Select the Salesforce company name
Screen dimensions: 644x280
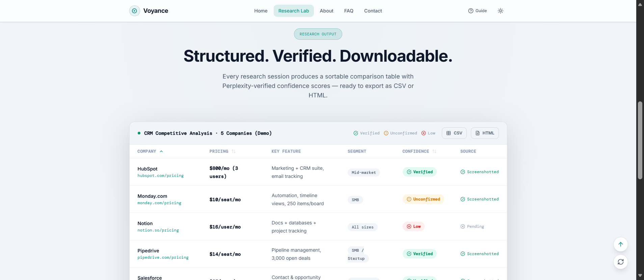pos(150,278)
